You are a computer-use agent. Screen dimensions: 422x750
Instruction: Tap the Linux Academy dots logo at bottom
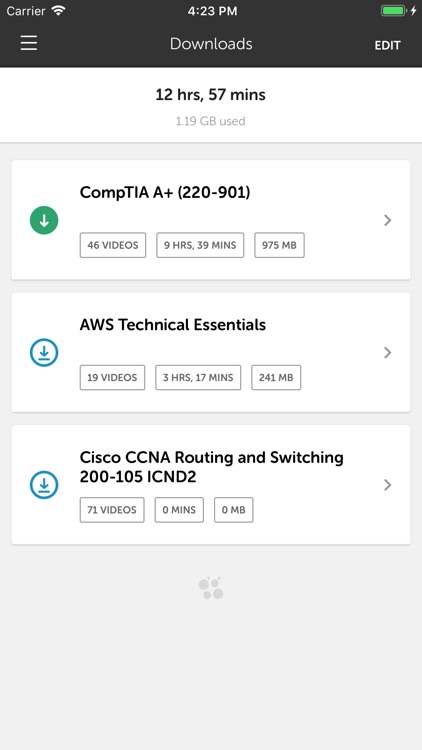coord(211,588)
